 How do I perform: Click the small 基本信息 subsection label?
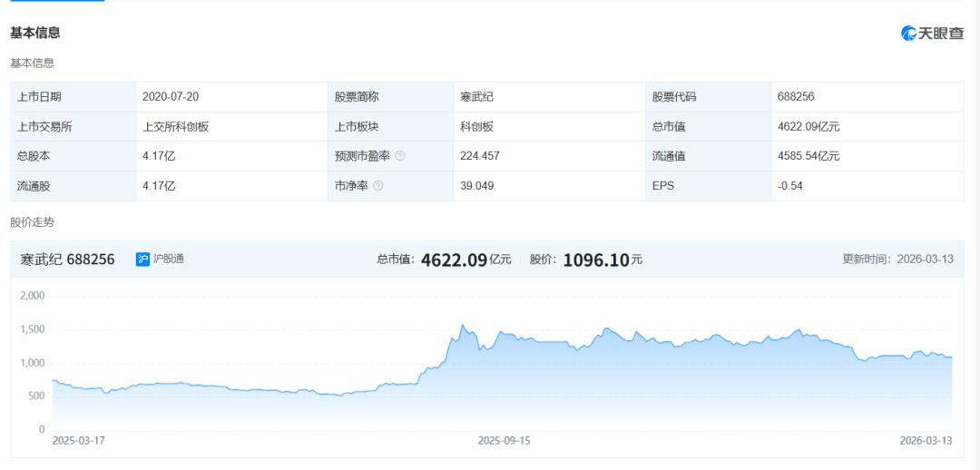coord(32,64)
